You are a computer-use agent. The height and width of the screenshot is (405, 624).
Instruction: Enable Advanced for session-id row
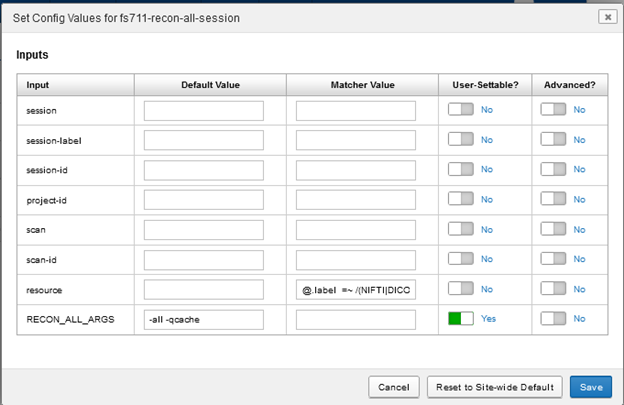[552, 170]
